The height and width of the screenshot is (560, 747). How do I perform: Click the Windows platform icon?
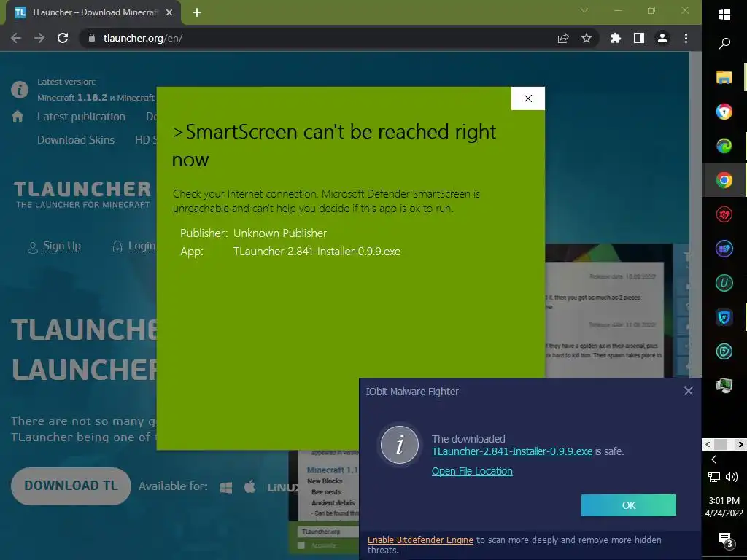(226, 487)
